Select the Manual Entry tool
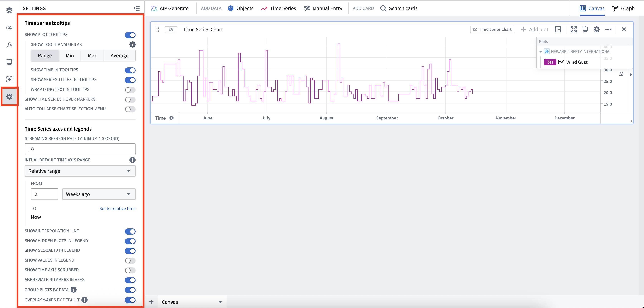This screenshot has height=308, width=644. [323, 8]
